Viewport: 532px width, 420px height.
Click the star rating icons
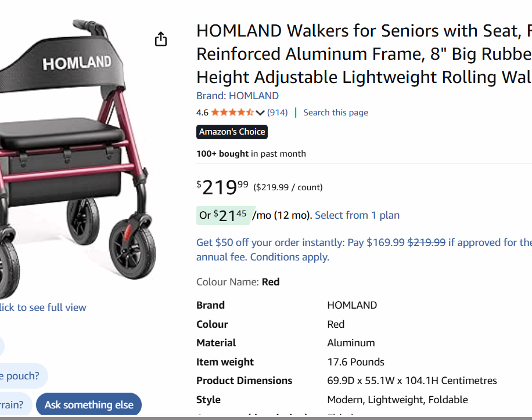[232, 113]
